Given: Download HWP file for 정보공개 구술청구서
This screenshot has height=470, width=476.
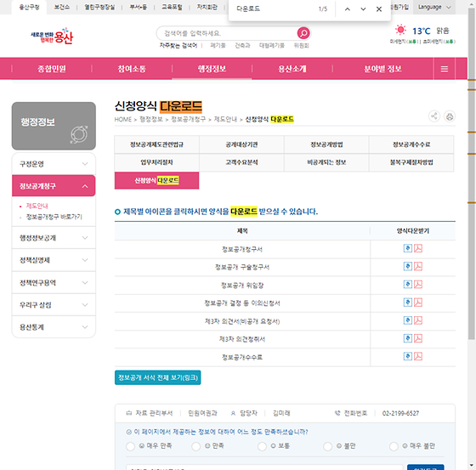Looking at the screenshot, I should [408, 266].
